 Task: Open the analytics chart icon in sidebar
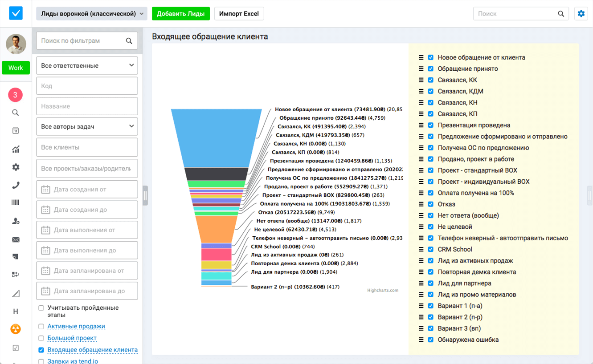pos(16,150)
